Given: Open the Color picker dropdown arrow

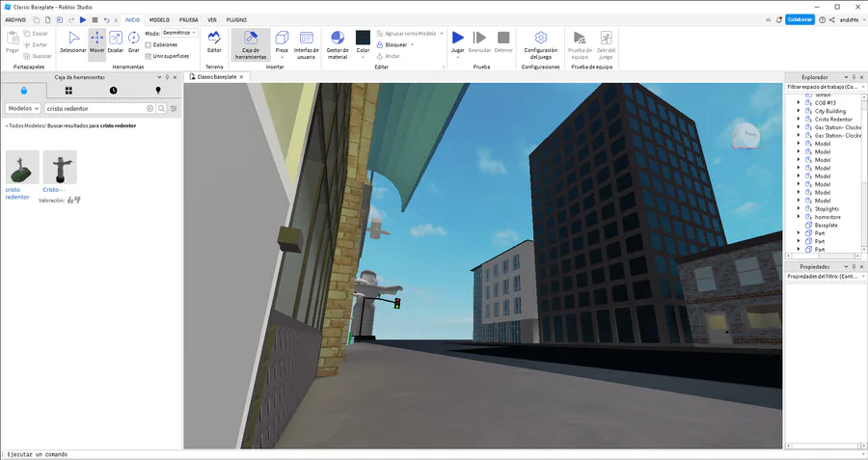Looking at the screenshot, I should pos(363,57).
